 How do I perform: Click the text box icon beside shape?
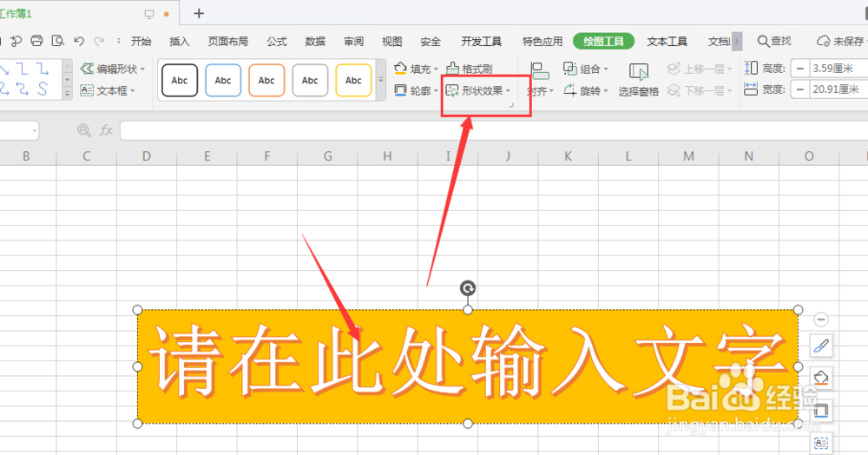click(x=821, y=442)
